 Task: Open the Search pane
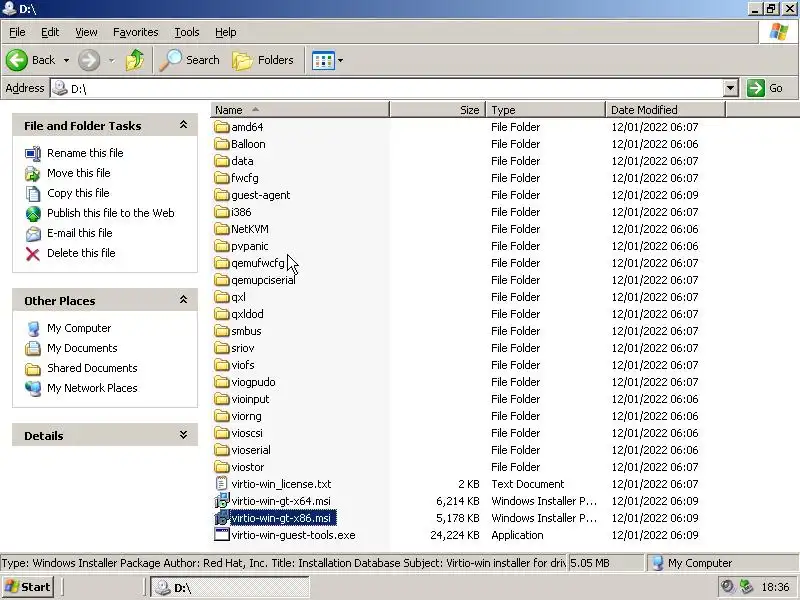190,60
